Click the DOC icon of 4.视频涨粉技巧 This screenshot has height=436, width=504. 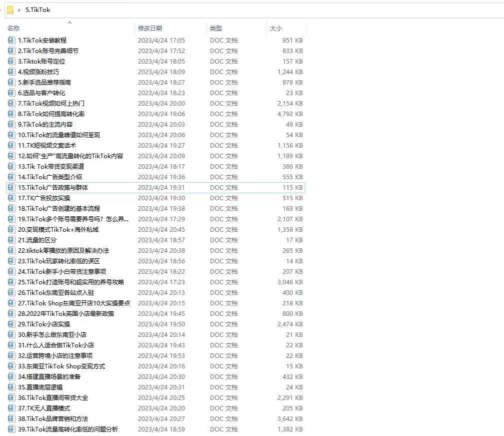[11, 72]
